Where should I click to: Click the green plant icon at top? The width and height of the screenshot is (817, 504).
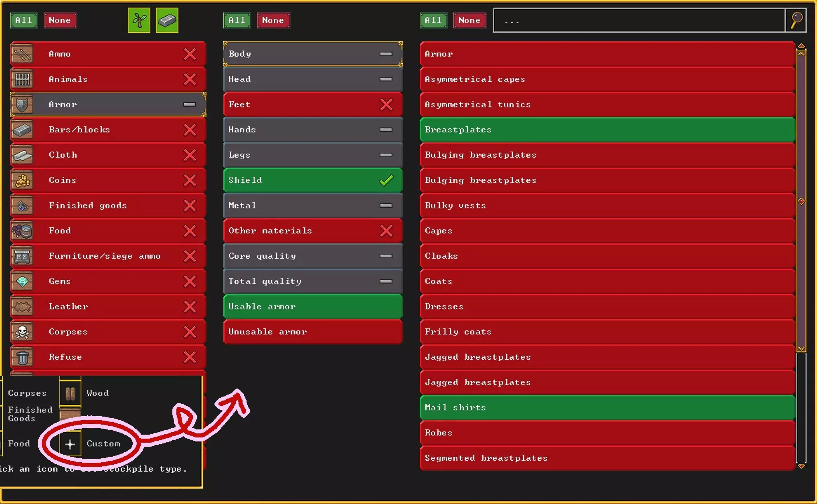139,20
